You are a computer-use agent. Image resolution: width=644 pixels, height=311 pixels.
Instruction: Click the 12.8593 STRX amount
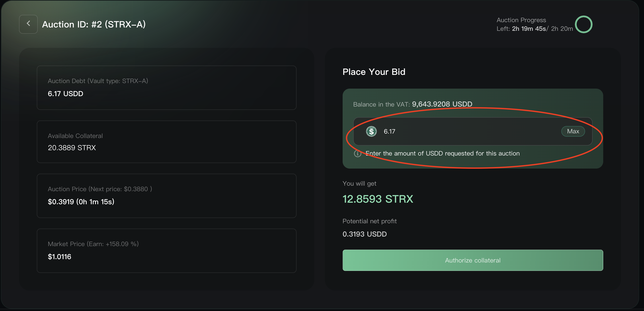click(x=377, y=199)
